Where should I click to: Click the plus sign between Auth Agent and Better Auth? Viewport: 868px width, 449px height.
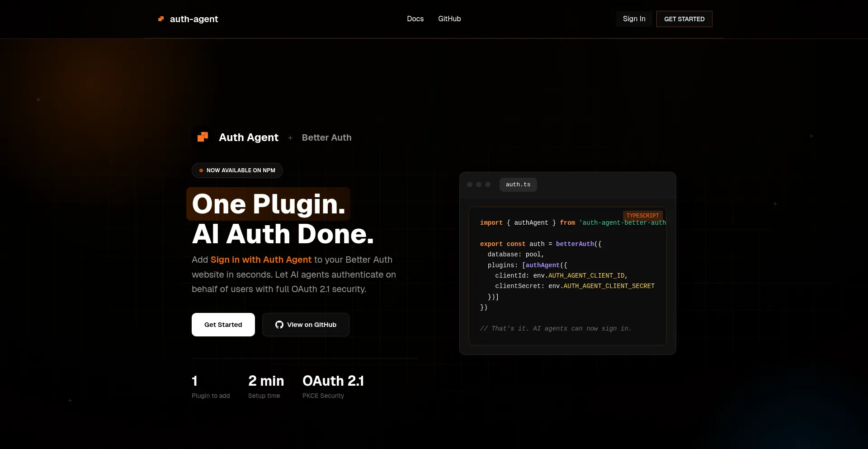pos(290,138)
